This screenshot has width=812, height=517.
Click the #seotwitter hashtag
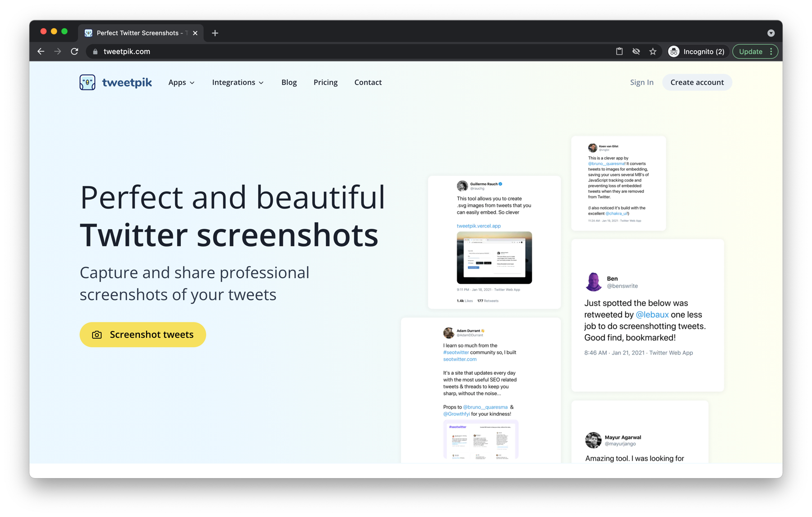pos(456,352)
